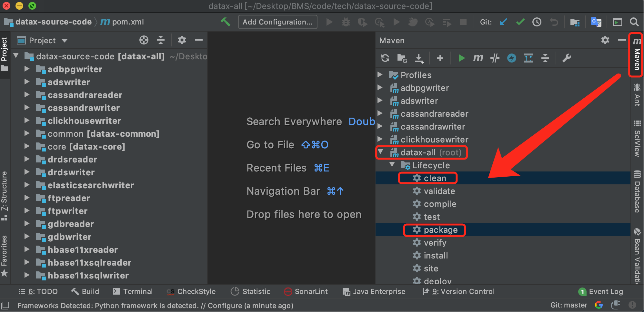Collapse all in Maven toolbar
The width and height of the screenshot is (644, 312).
click(x=545, y=58)
